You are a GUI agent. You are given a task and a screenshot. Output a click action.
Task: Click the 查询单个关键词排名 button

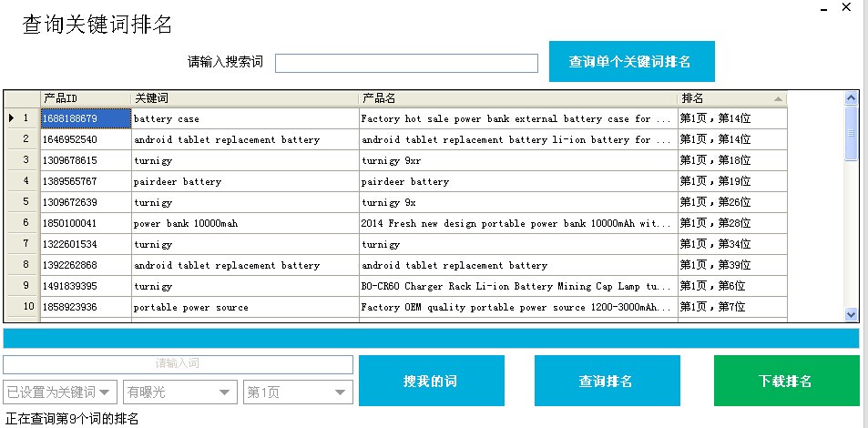[631, 62]
